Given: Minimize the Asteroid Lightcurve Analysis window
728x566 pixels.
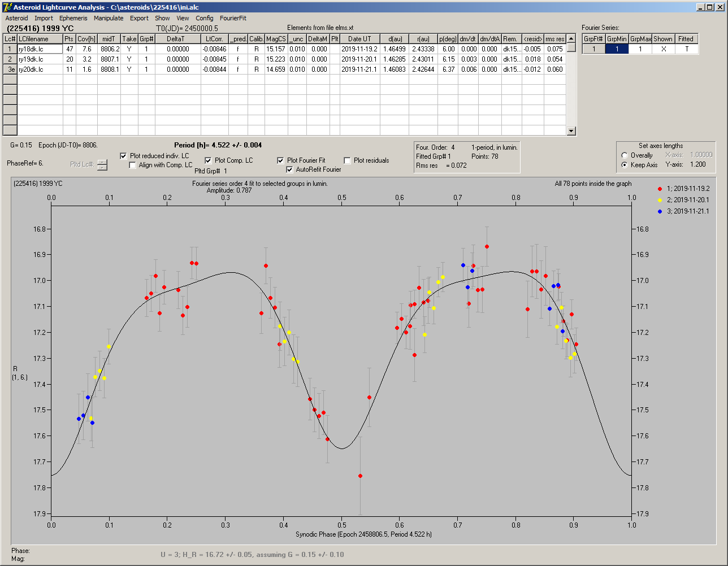Looking at the screenshot, I should pos(701,7).
